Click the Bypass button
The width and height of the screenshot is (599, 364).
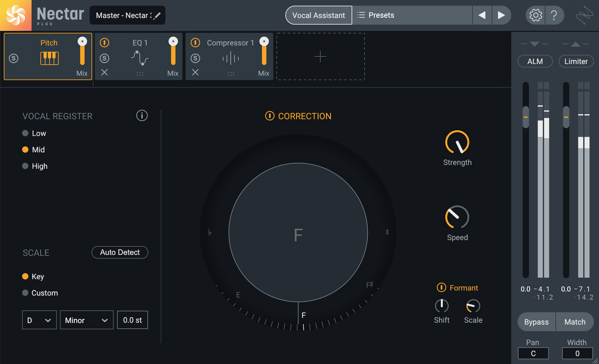coord(537,322)
